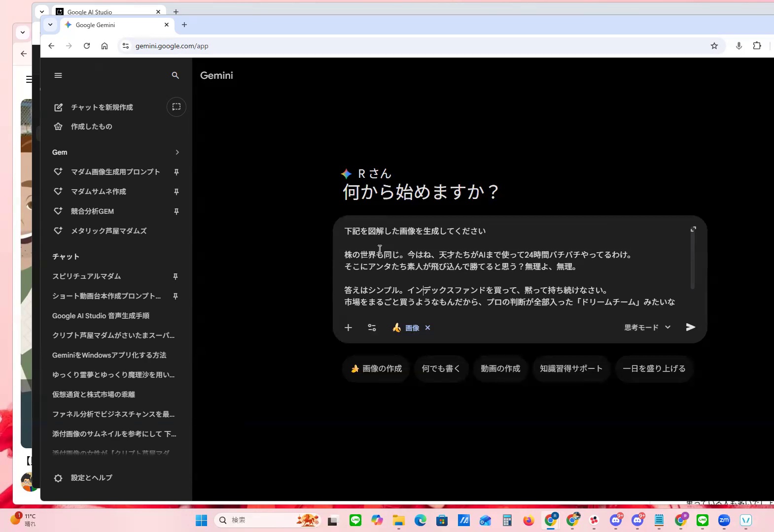Toggle pin on スピリチュアルマダム chat

coord(176,276)
